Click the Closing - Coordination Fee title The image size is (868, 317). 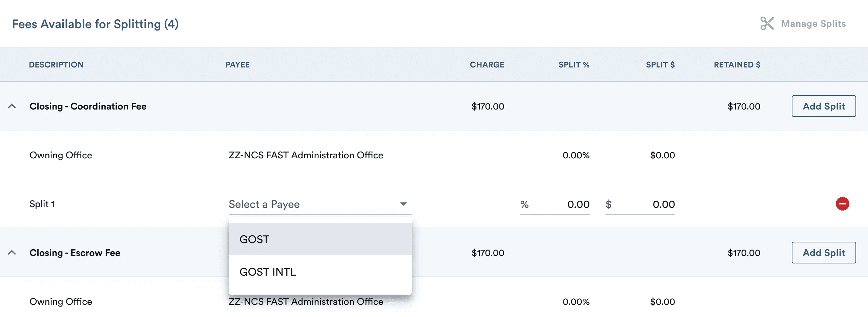coord(88,106)
